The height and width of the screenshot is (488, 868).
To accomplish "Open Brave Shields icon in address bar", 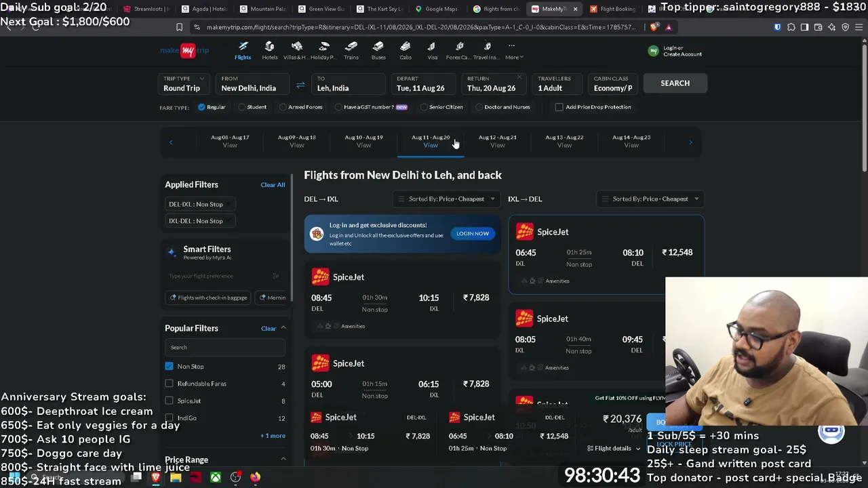I will tap(654, 27).
